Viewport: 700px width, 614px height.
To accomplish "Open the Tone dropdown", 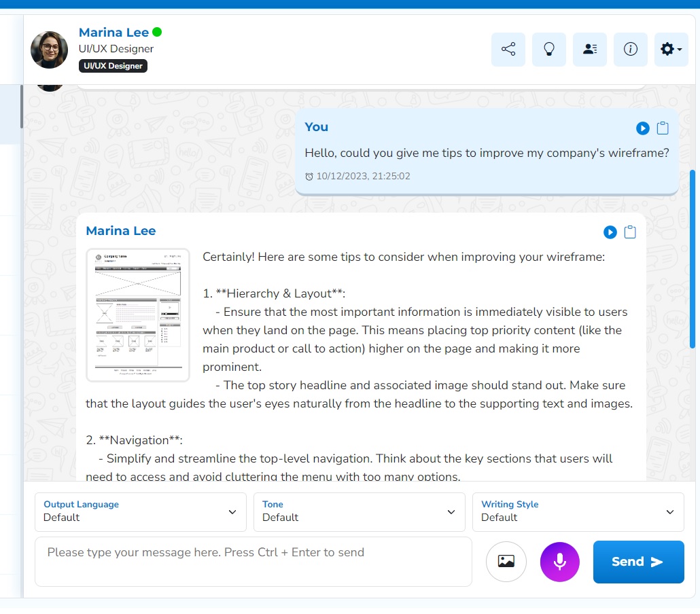I will click(x=359, y=511).
